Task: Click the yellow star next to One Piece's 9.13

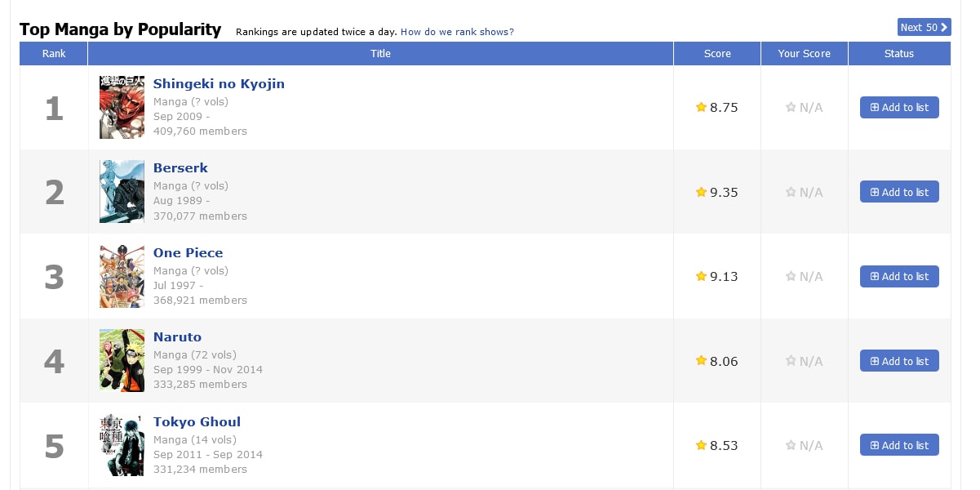Action: point(700,276)
